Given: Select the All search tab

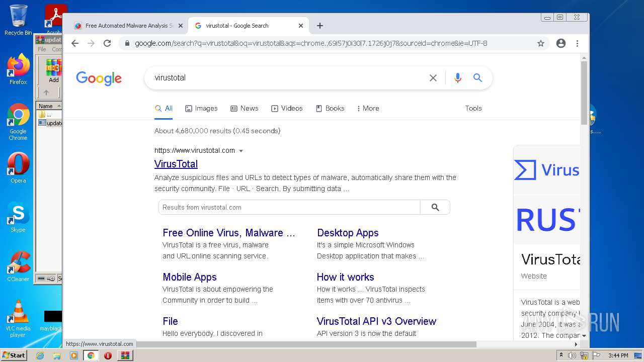Looking at the screenshot, I should coord(164,109).
